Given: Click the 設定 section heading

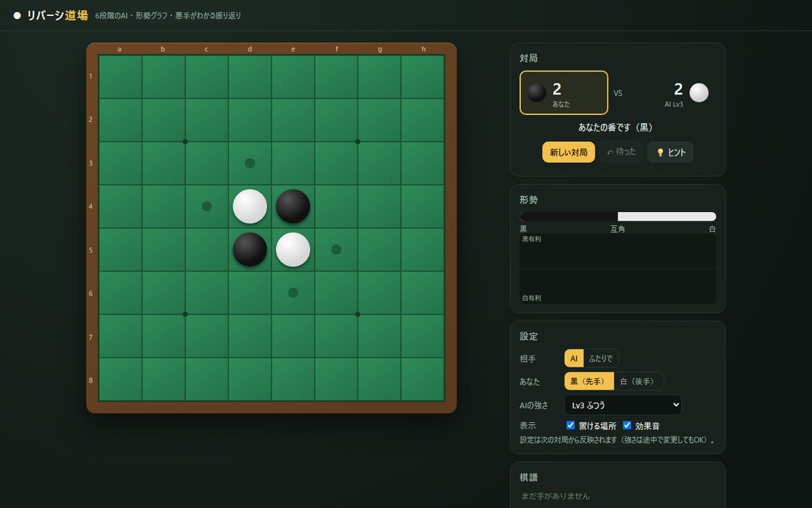Looking at the screenshot, I should coord(529,337).
